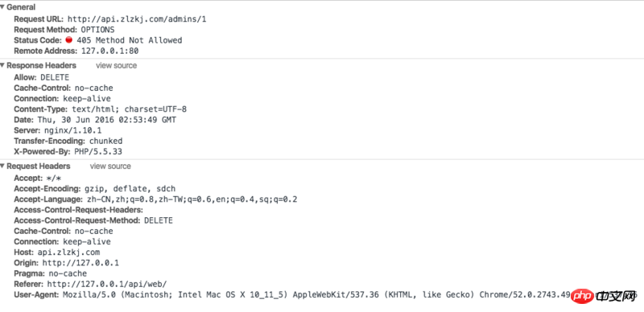Click the Referer URL value
The image size is (644, 312).
pos(107,284)
